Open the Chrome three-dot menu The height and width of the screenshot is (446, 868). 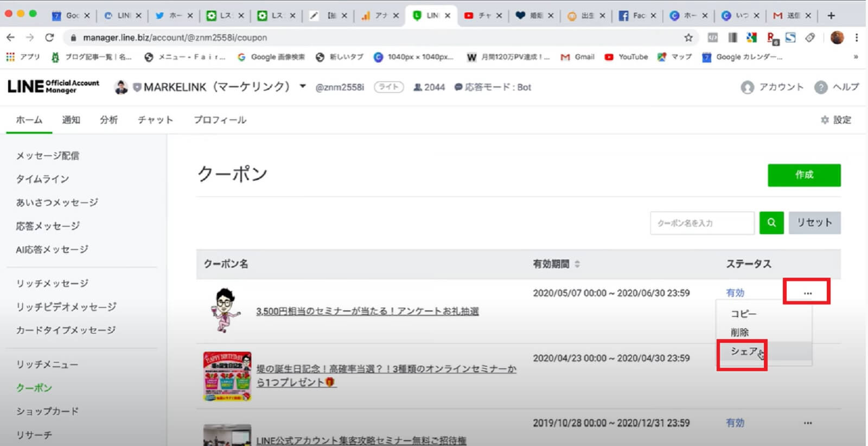point(857,37)
